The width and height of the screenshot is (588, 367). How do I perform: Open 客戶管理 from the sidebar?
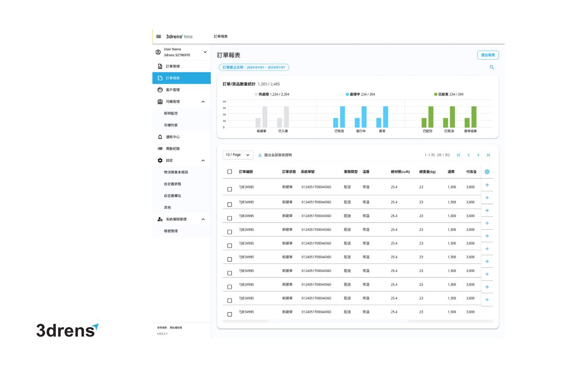coord(172,90)
